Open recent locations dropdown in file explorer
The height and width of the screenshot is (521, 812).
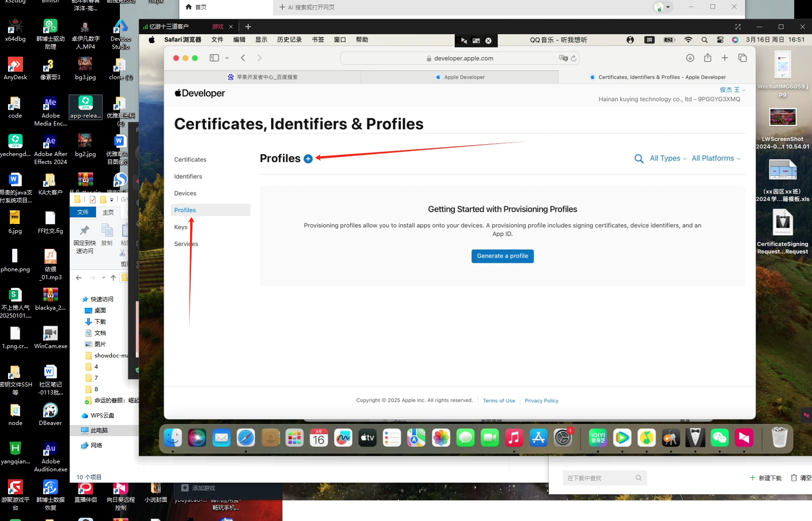click(x=103, y=278)
